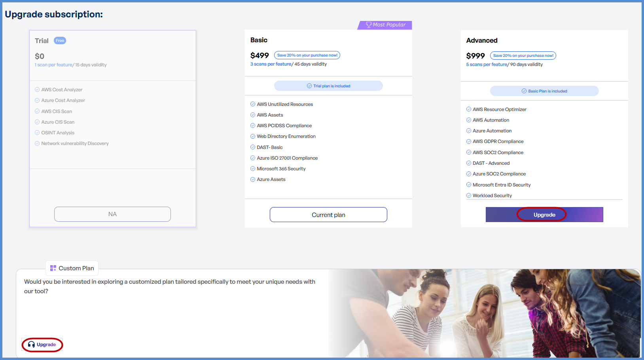Click the Basic plan 'Save 20%' badge

click(307, 55)
